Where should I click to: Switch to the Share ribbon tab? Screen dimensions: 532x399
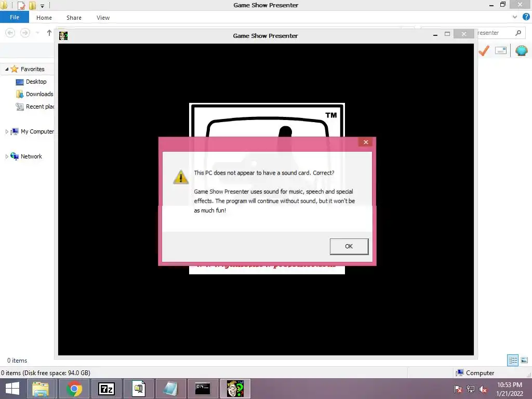74,18
